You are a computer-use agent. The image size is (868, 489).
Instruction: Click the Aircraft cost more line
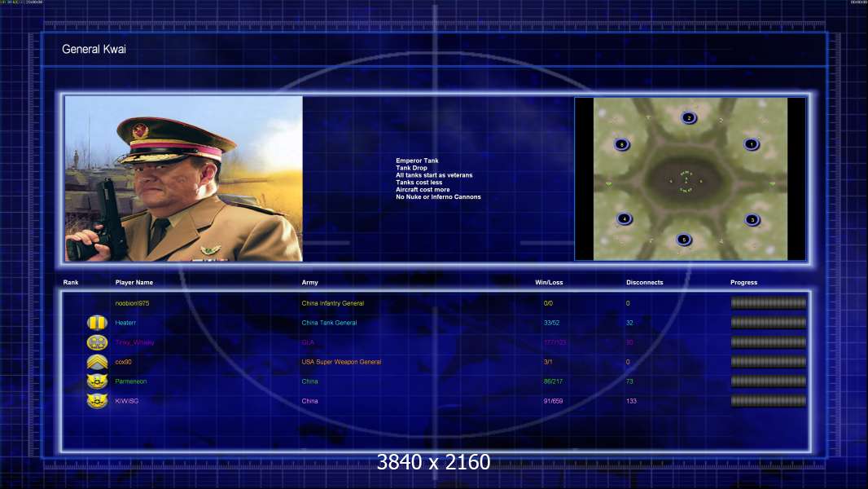point(423,189)
